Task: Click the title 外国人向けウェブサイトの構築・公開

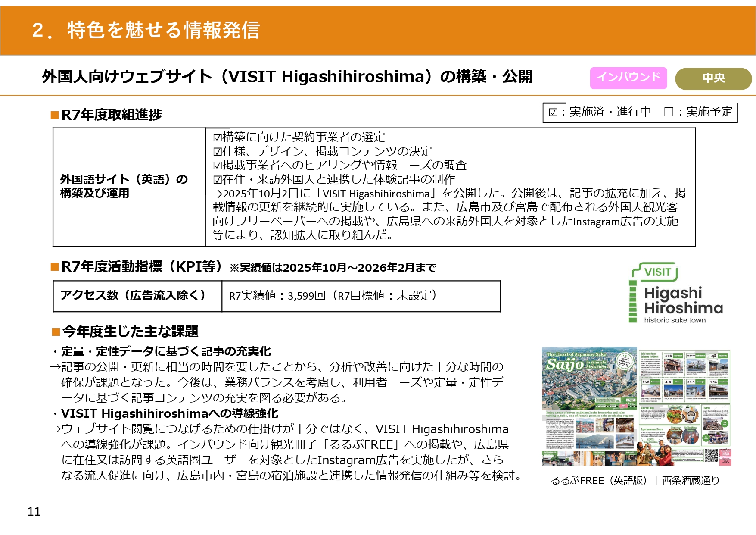Action: [287, 77]
